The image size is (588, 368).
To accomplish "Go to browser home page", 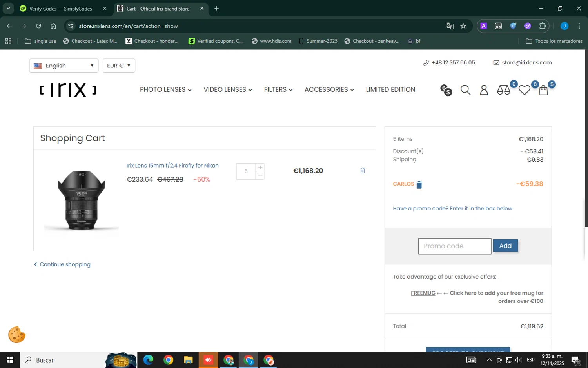I will tap(53, 26).
